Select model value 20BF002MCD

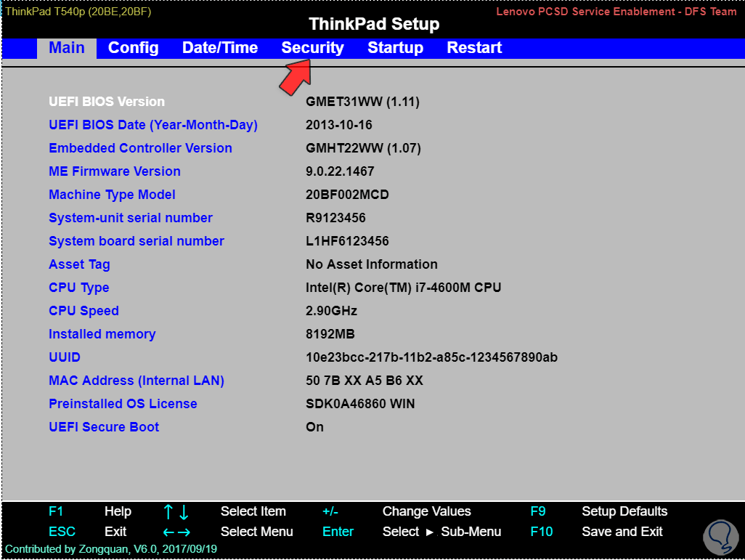(x=347, y=195)
